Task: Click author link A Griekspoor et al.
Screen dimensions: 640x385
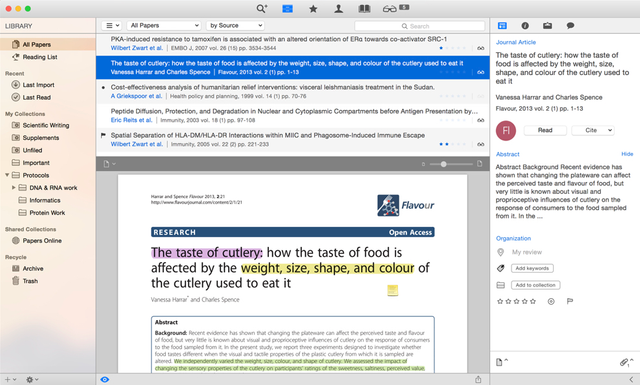Action: [136, 96]
